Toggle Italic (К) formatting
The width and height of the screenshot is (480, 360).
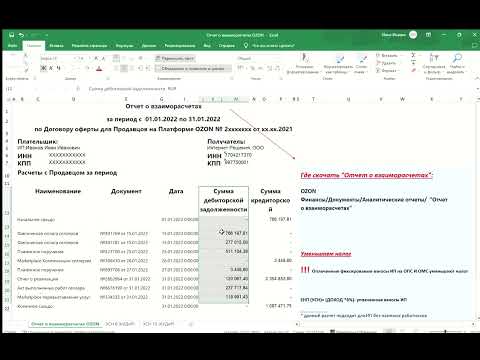coord(51,68)
